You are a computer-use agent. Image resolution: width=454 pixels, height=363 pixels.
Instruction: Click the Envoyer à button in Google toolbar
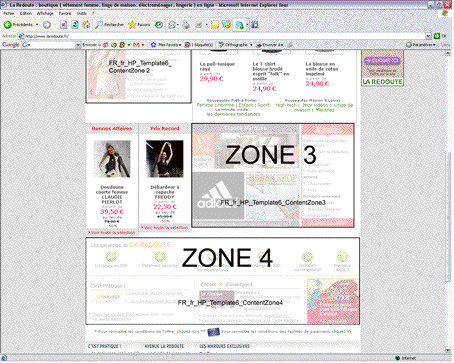click(x=269, y=45)
